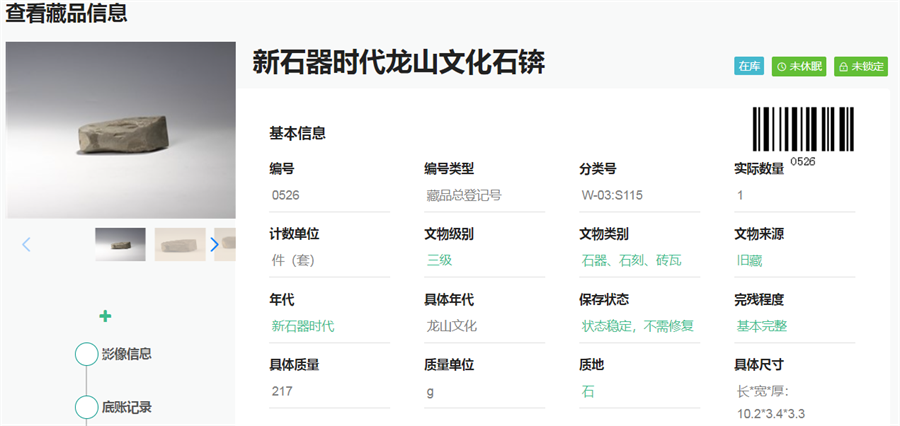Viewport: 900px width, 426px height.
Task: Select the 底账记录 timeline circle
Action: [x=87, y=407]
